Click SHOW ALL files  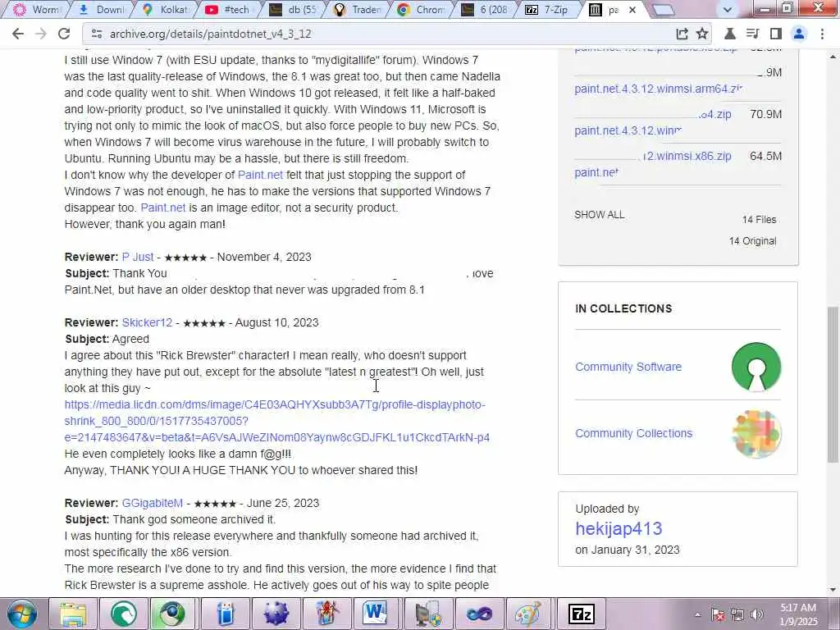600,215
